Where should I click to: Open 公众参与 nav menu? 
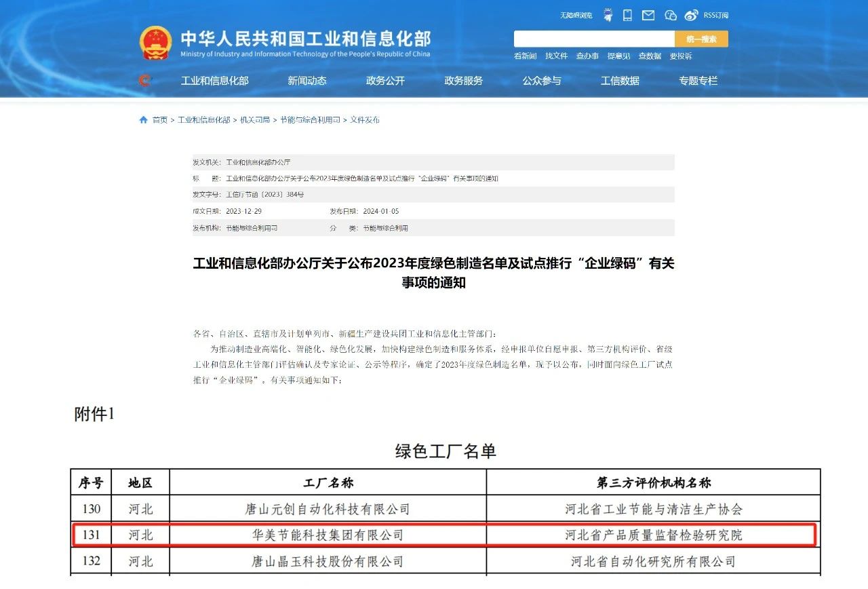pos(542,81)
